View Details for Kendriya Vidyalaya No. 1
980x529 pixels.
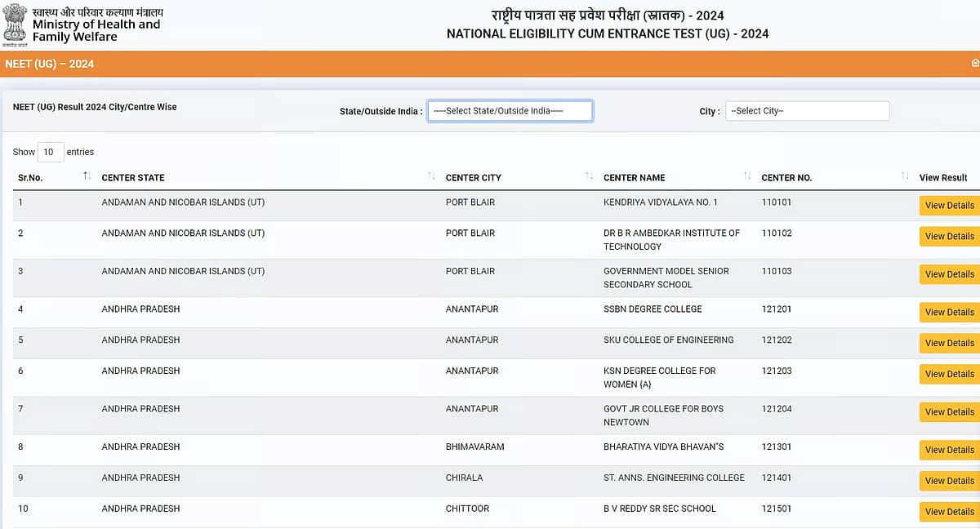coord(949,206)
